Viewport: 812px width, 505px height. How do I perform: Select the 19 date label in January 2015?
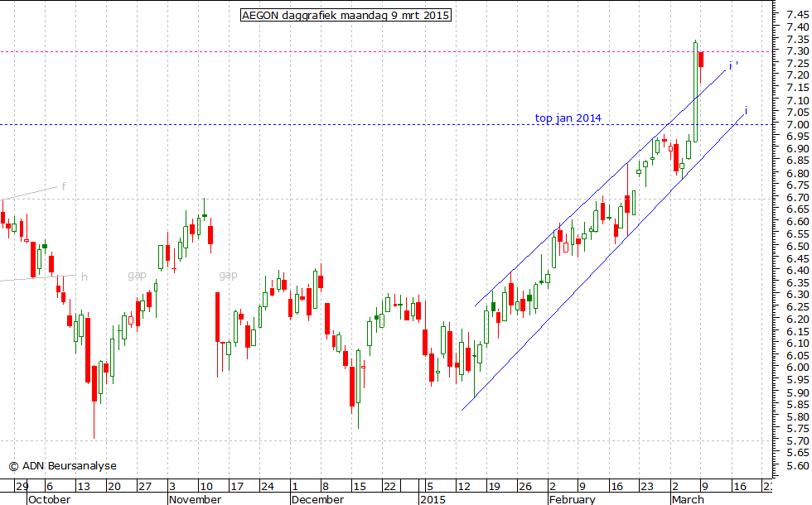tap(494, 487)
